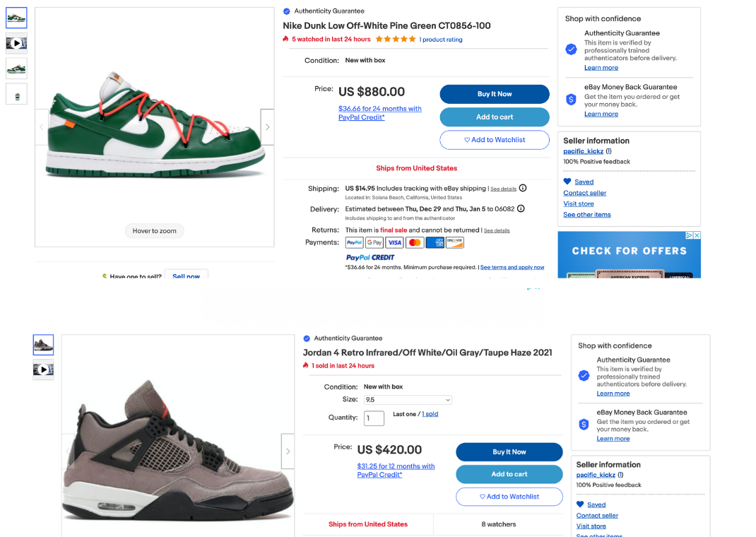Click the PayPal payment icon
This screenshot has height=537, width=756.
point(354,242)
